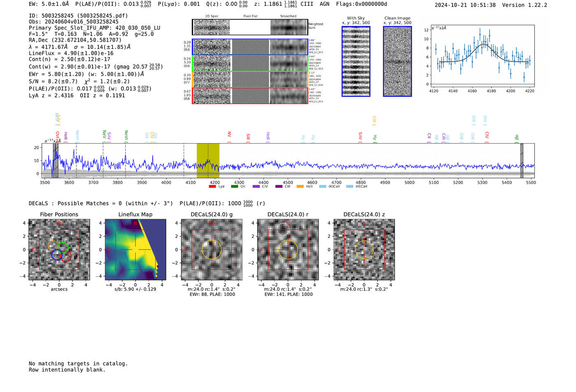
Task: Click the yellow highlighted band in spectrum
Action: point(208,160)
